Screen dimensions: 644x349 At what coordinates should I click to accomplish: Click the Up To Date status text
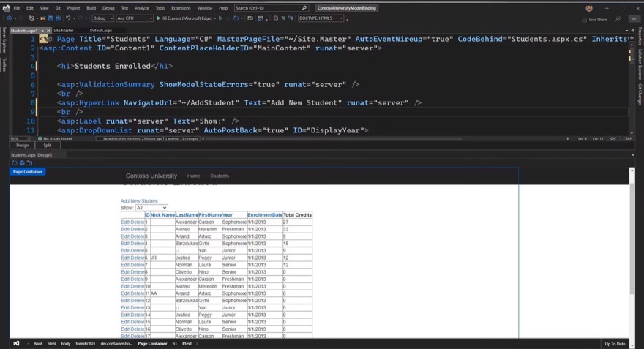tap(615, 344)
